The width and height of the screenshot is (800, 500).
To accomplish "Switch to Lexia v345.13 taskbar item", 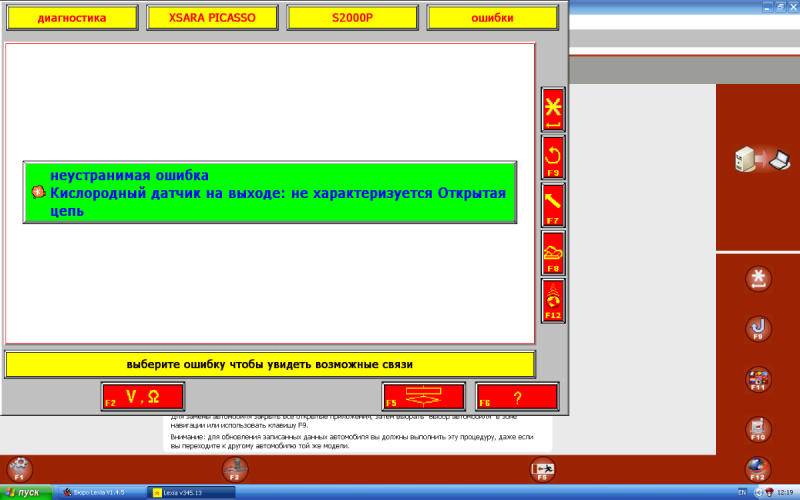I will pyautogui.click(x=191, y=493).
